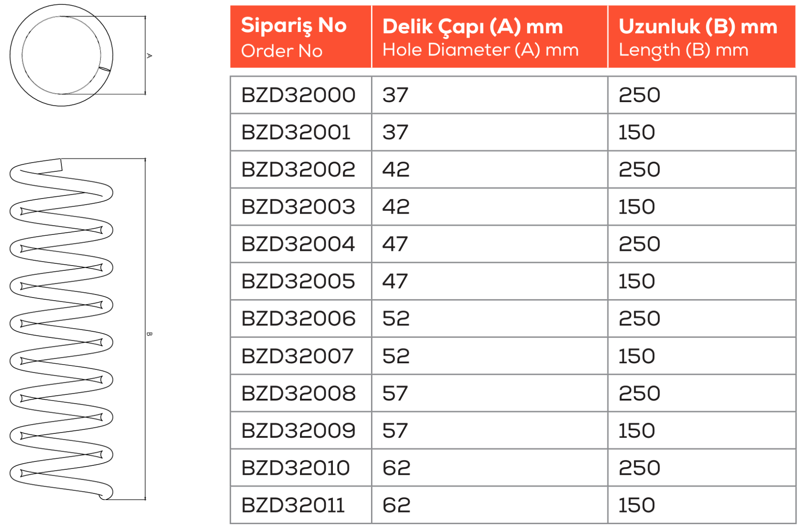Click the spring top-view ring drawing

(x=61, y=56)
